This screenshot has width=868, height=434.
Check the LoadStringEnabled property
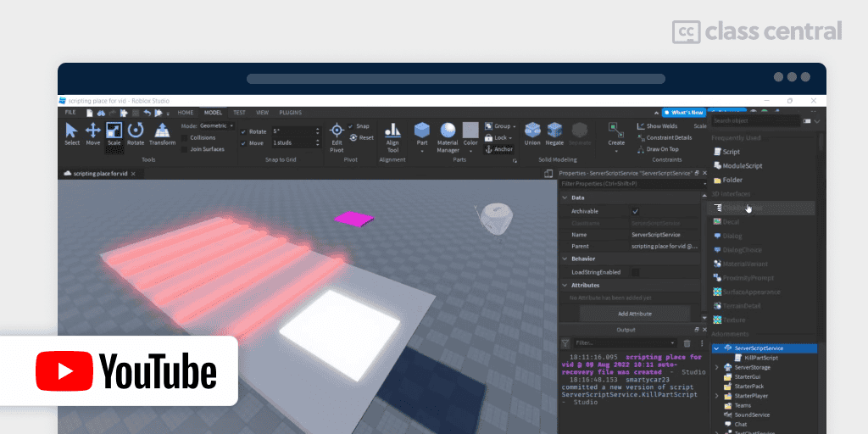click(x=636, y=272)
